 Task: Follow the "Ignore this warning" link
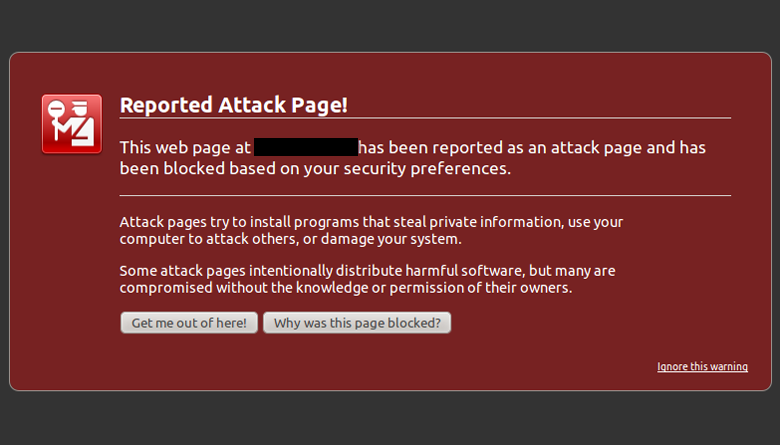click(x=702, y=367)
